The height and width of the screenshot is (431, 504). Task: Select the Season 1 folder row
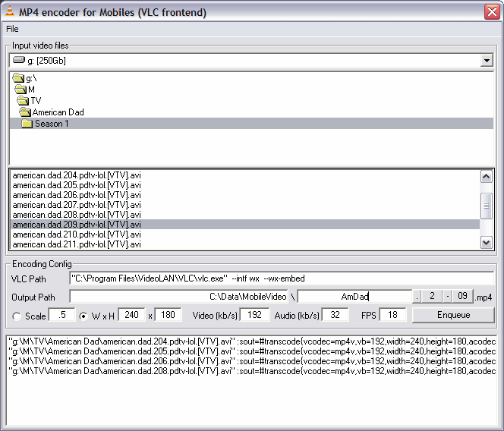click(251, 124)
